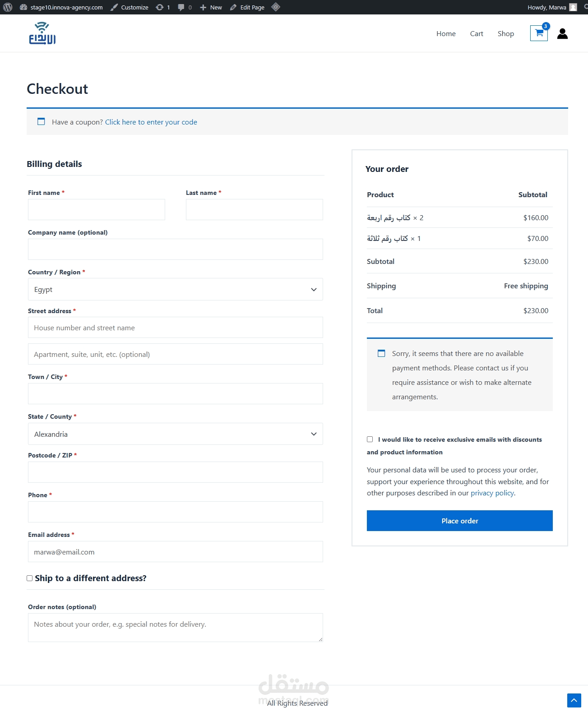Click the WordPress logo in admin bar
The height and width of the screenshot is (721, 588).
point(8,7)
